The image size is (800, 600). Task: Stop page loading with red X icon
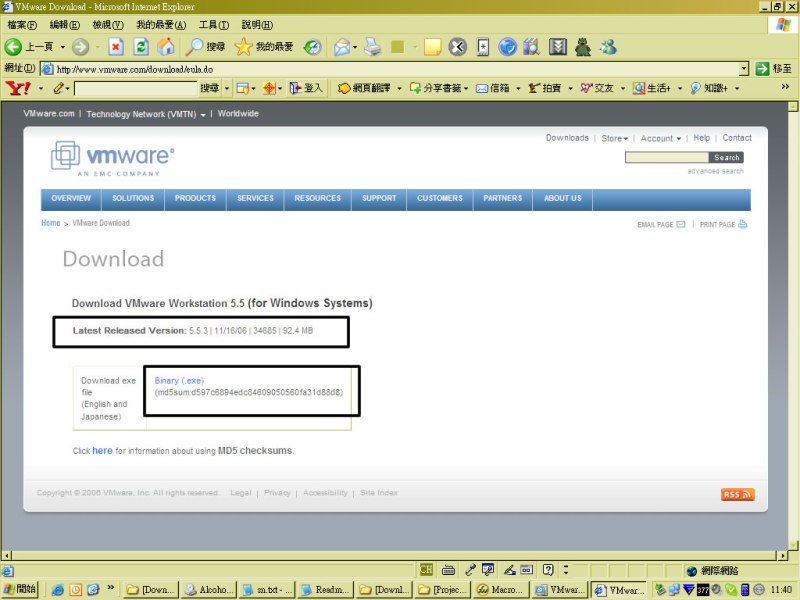(116, 47)
